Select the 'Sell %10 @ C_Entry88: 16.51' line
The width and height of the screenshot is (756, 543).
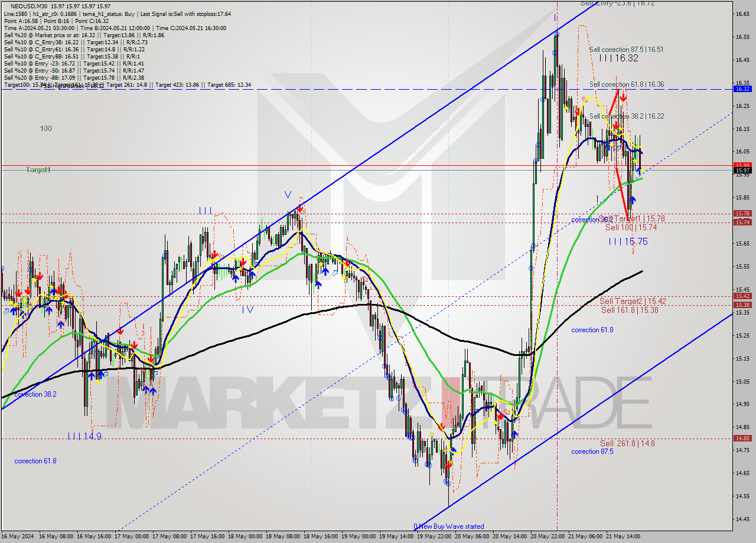[41, 56]
